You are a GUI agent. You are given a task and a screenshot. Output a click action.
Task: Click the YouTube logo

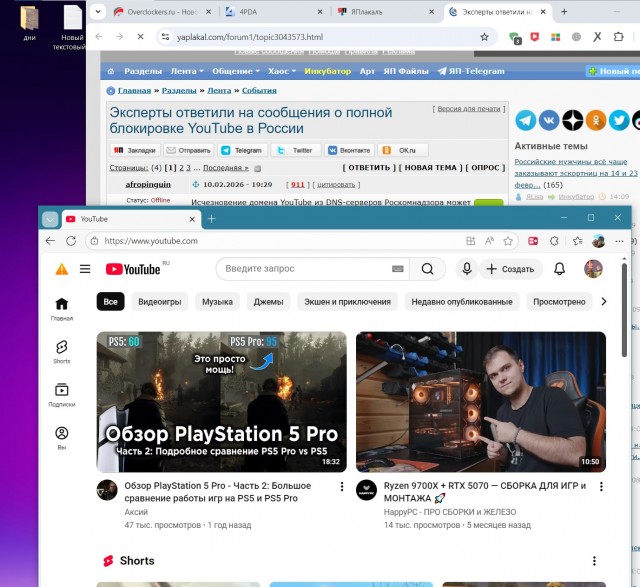(133, 269)
